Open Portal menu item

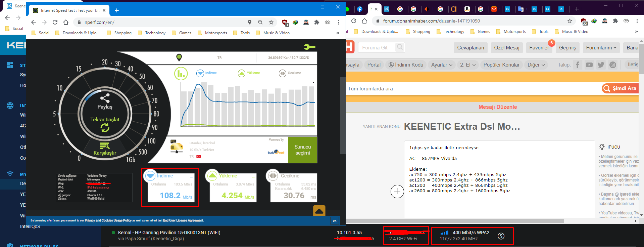tap(374, 65)
